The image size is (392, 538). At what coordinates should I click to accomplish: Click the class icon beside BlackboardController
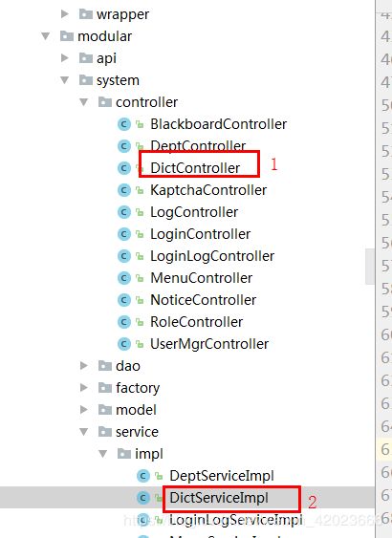pos(124,124)
